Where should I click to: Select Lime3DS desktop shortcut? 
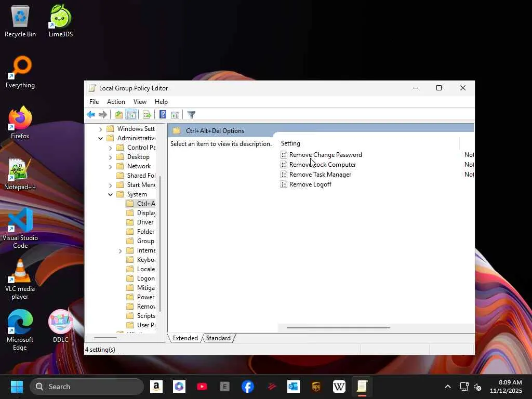[61, 21]
